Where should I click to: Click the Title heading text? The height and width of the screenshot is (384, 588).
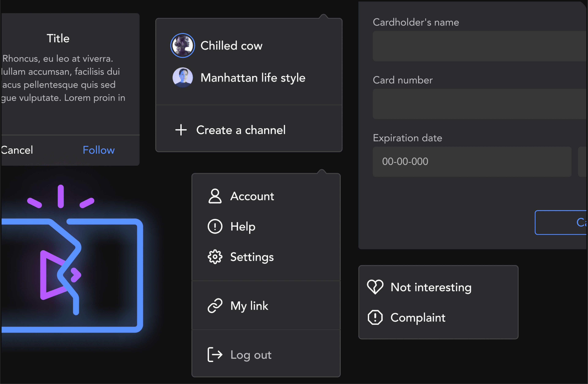[x=58, y=38]
